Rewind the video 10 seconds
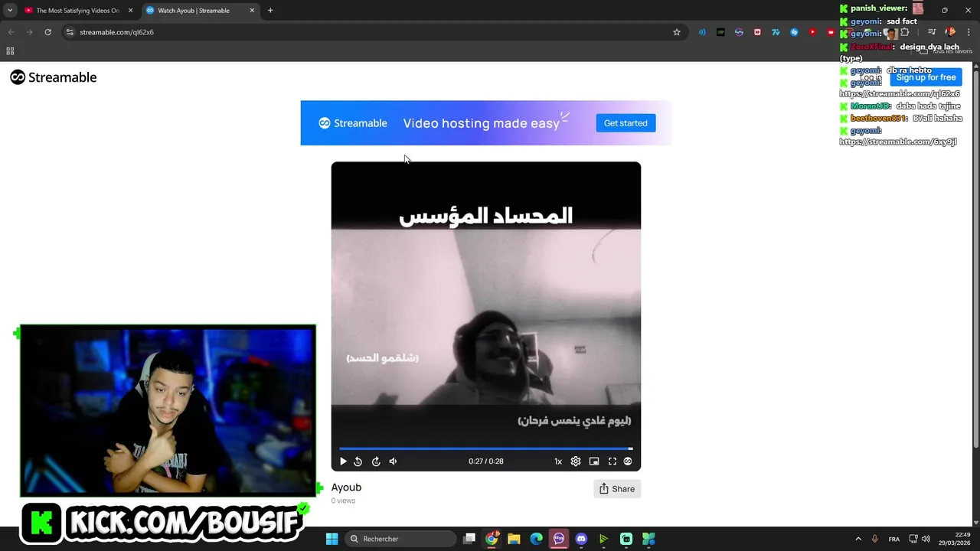This screenshot has width=980, height=551. point(358,461)
